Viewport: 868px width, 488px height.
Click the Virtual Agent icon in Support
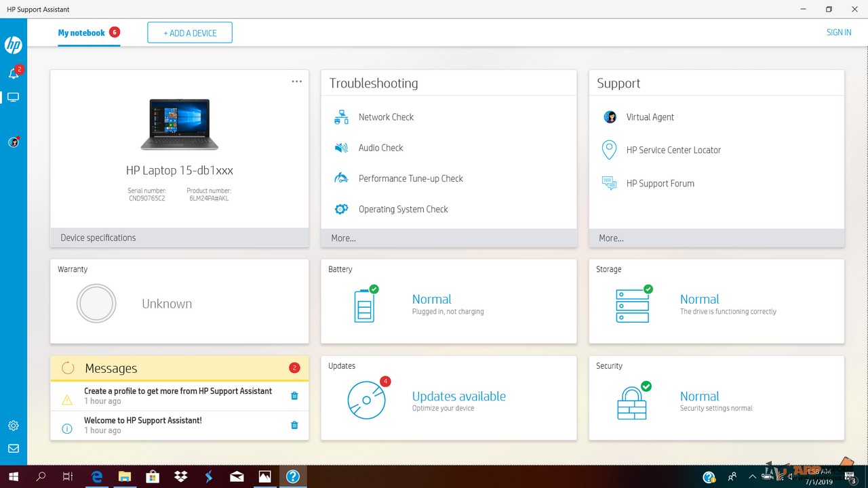(610, 117)
